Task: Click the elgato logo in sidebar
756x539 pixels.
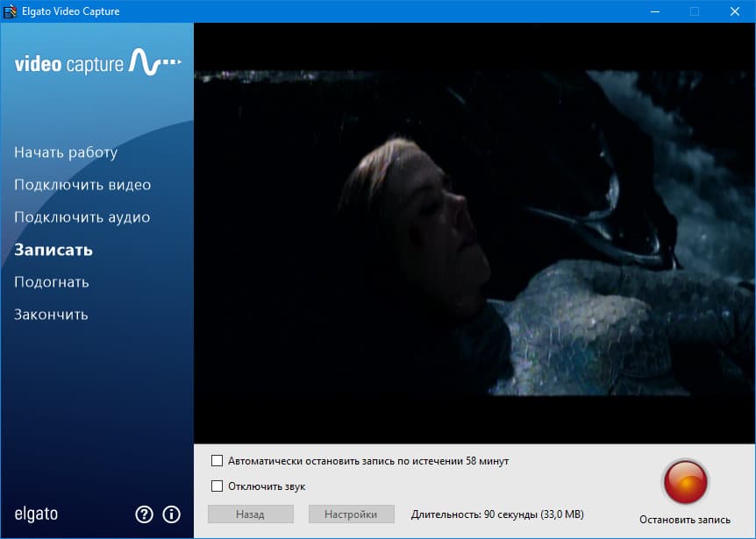Action: (36, 514)
